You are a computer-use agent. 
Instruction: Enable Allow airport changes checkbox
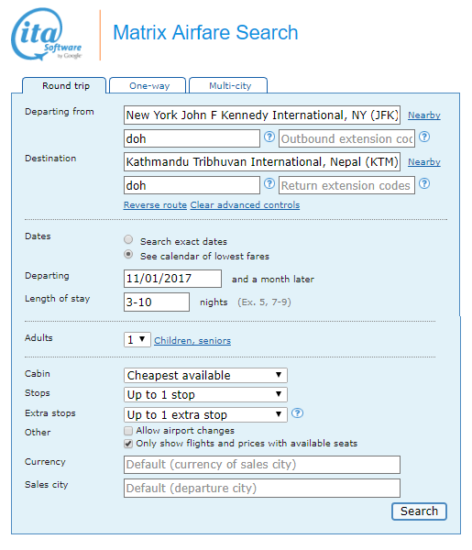coord(128,430)
